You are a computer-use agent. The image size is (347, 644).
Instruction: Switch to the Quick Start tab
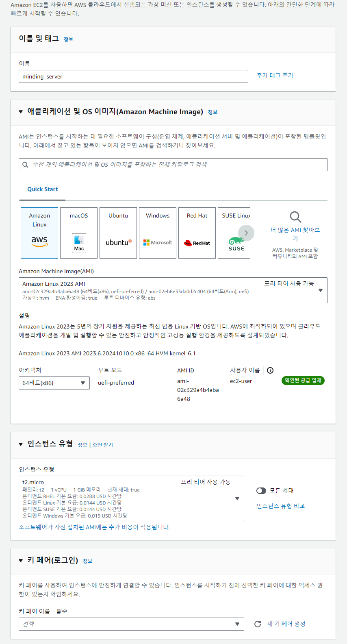tap(43, 189)
